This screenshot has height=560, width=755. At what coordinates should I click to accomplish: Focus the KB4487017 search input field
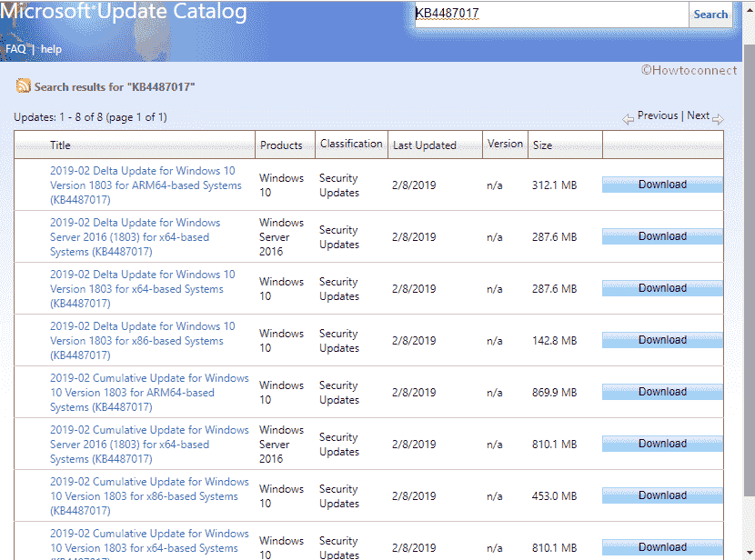tap(551, 14)
